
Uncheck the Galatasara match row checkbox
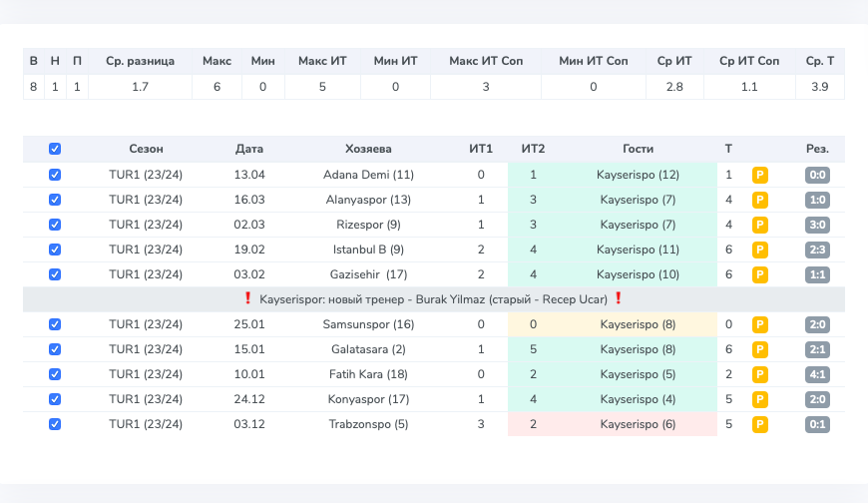point(55,349)
